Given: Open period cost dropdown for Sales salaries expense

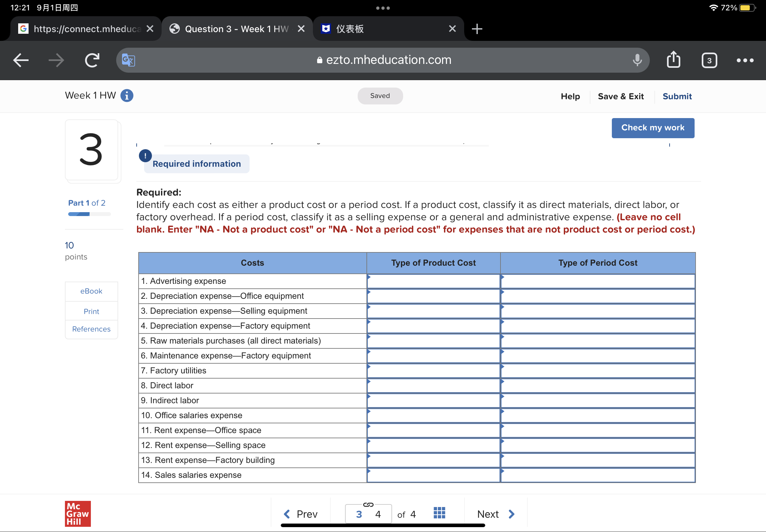Looking at the screenshot, I should 598,475.
